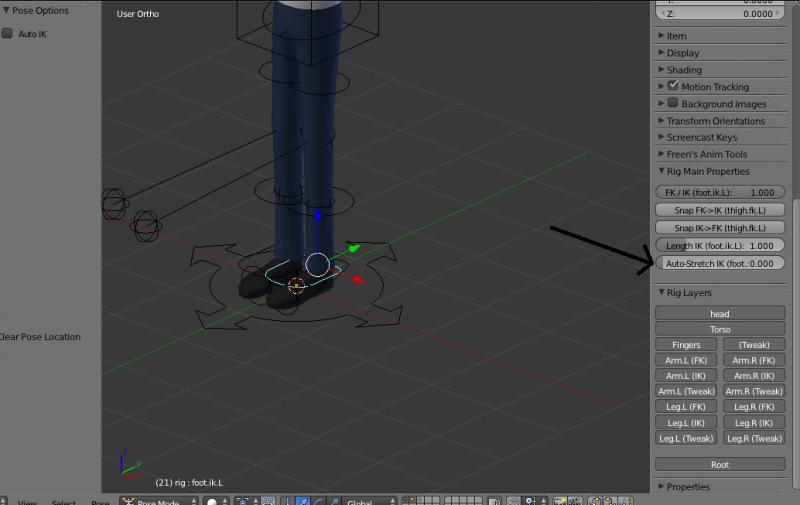Expand the bottom Properties panel
800x505 pixels.
coord(661,486)
